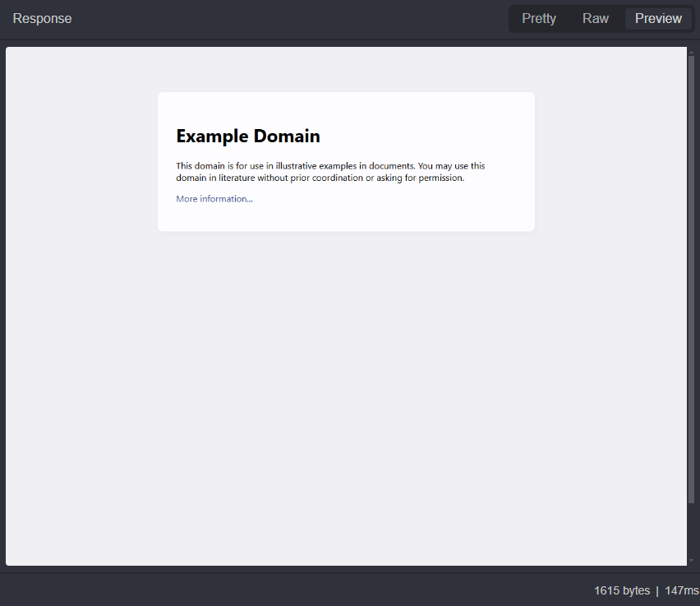Image resolution: width=700 pixels, height=606 pixels.
Task: Click the paragraph line starting "This domain is"
Action: coord(330,166)
